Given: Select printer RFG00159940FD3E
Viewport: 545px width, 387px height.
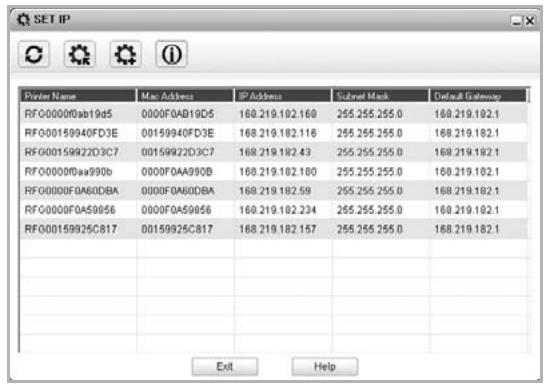Looking at the screenshot, I should (71, 133).
